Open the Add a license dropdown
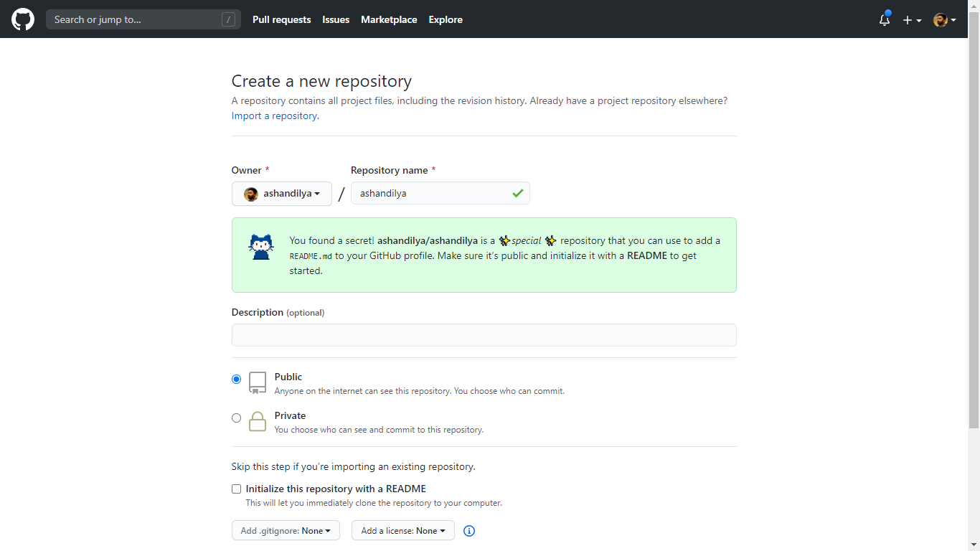 point(402,530)
